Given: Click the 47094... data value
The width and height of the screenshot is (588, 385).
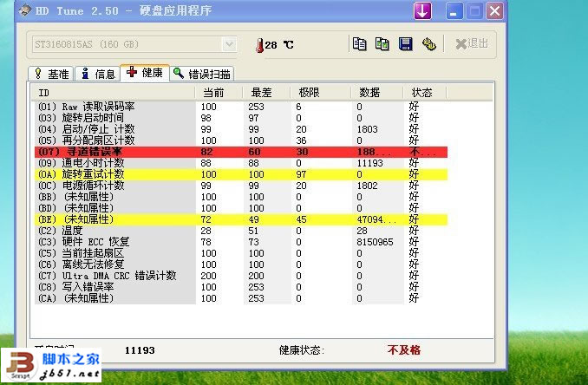Looking at the screenshot, I should point(376,219).
